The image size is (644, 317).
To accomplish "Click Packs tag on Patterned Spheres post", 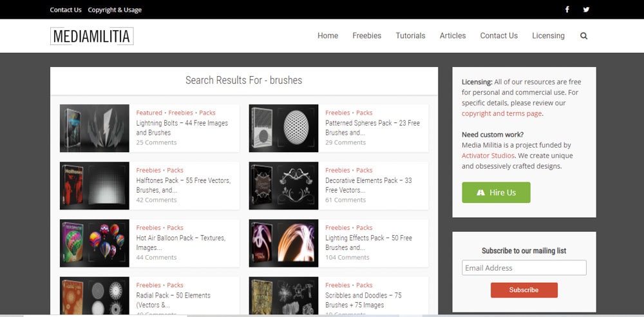I will pos(365,113).
